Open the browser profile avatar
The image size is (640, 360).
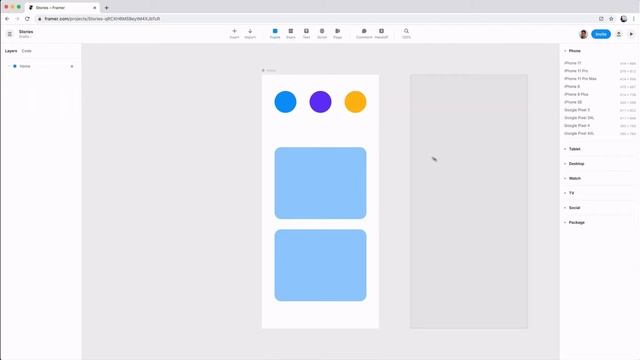point(624,19)
